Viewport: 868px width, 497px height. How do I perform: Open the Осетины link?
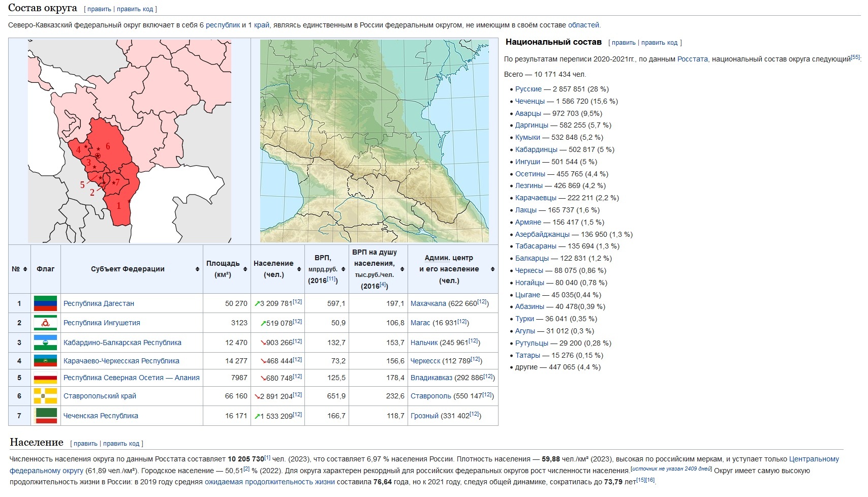tap(530, 174)
